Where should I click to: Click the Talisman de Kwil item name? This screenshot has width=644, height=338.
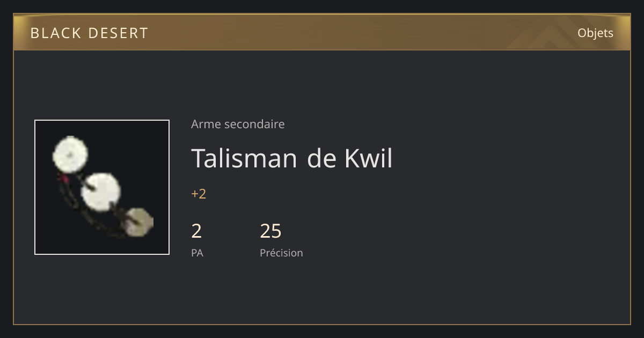point(292,158)
